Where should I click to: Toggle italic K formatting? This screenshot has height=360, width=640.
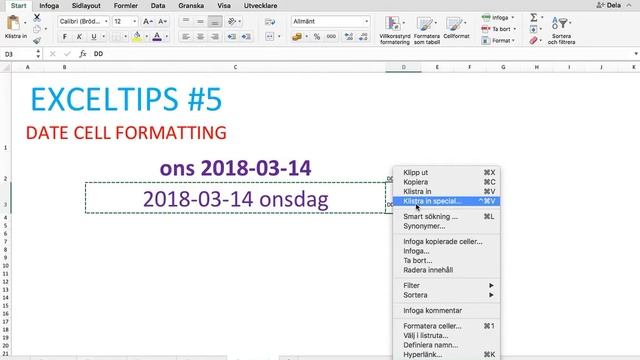79,37
